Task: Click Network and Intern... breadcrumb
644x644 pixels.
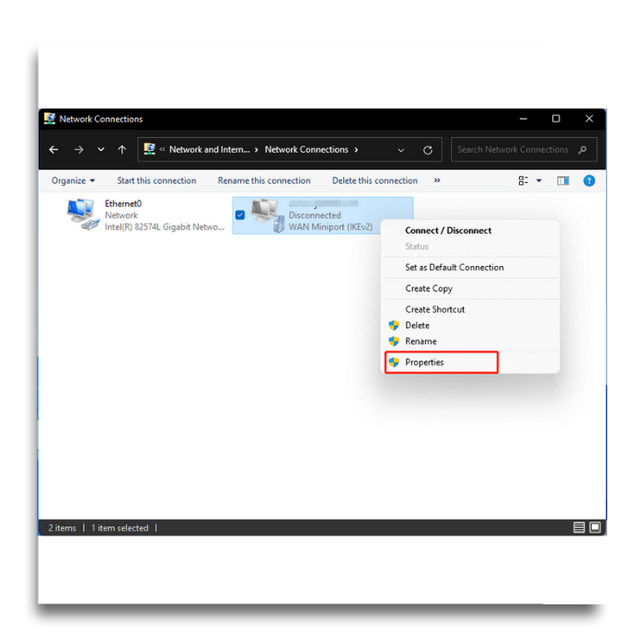Action: coord(210,149)
